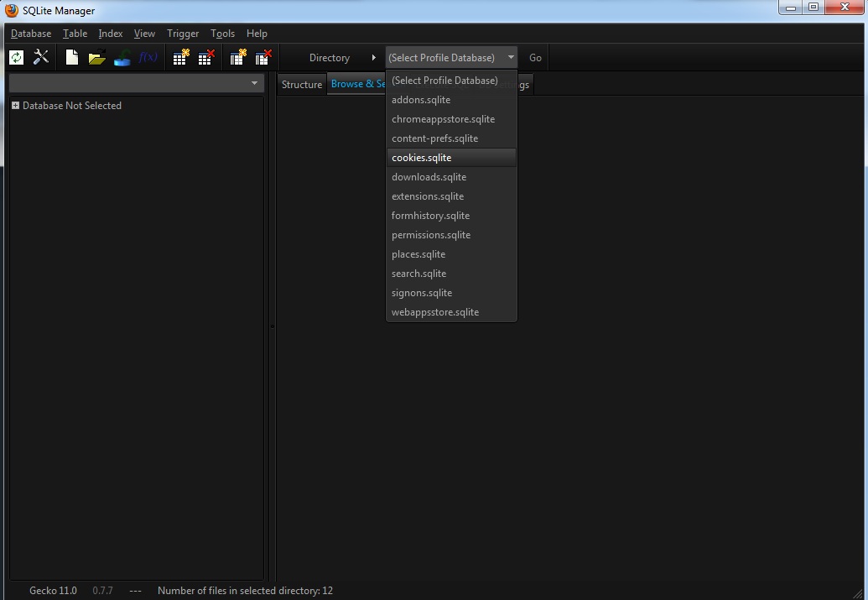
Task: Switch to the Structure tab
Action: point(302,84)
